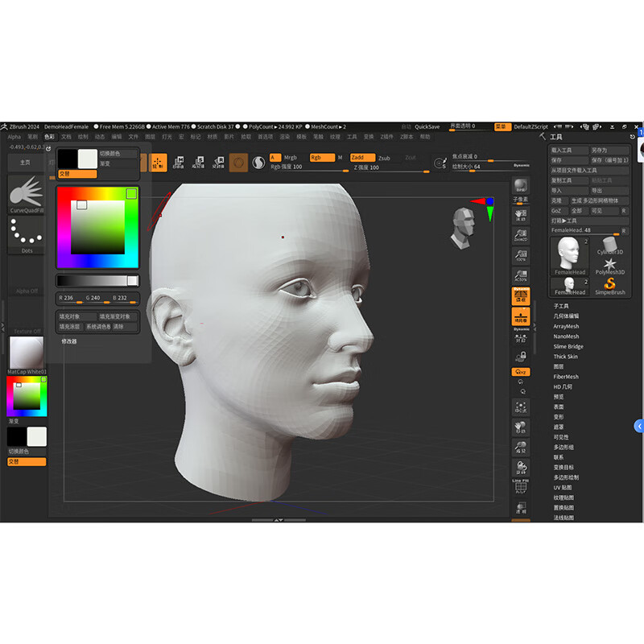Click the QuickSave button
The height and width of the screenshot is (644, 644).
pos(426,126)
